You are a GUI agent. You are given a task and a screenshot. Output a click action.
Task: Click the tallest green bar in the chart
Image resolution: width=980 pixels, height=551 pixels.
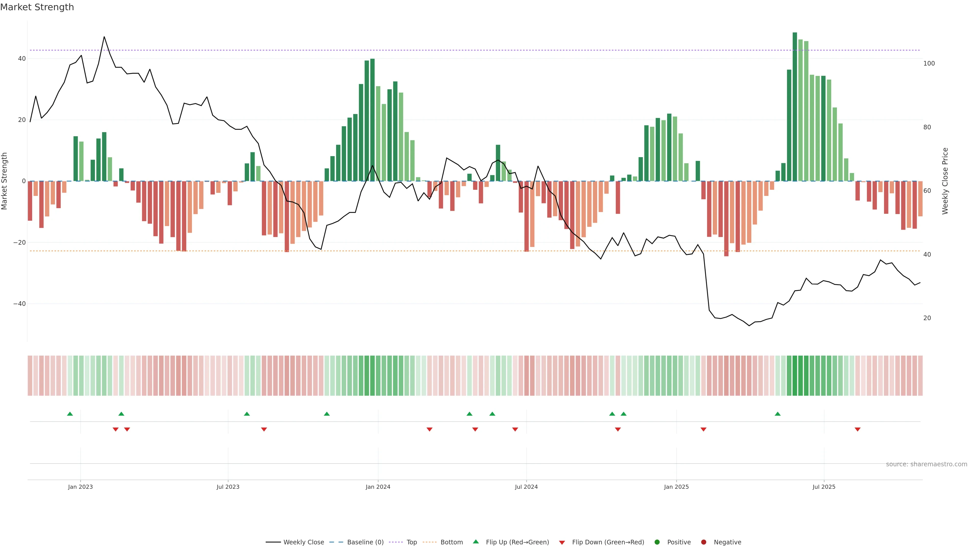[795, 106]
